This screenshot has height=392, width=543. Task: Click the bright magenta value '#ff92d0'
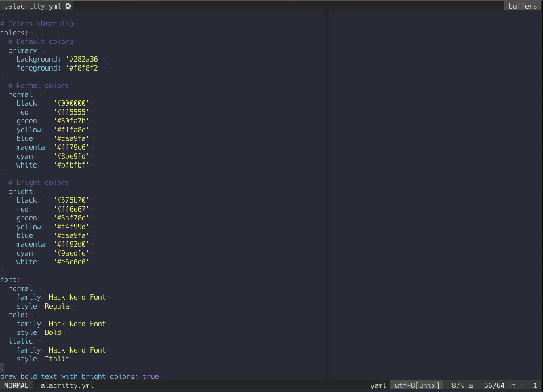(71, 245)
